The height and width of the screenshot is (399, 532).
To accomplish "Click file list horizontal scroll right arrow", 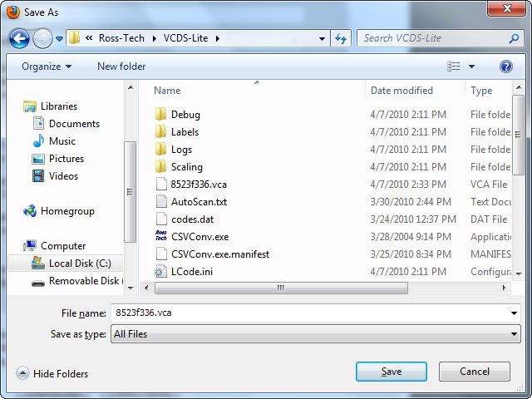I will (x=504, y=288).
